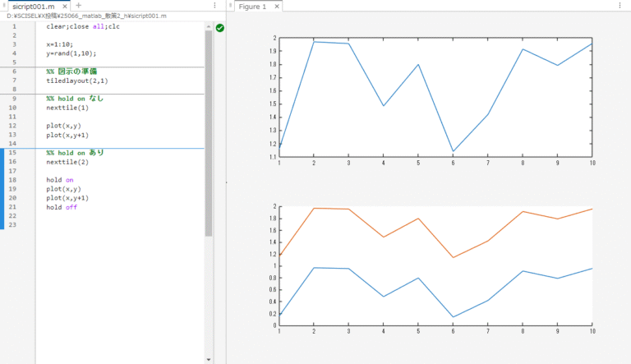Close the Figure 1 tab

(x=276, y=7)
